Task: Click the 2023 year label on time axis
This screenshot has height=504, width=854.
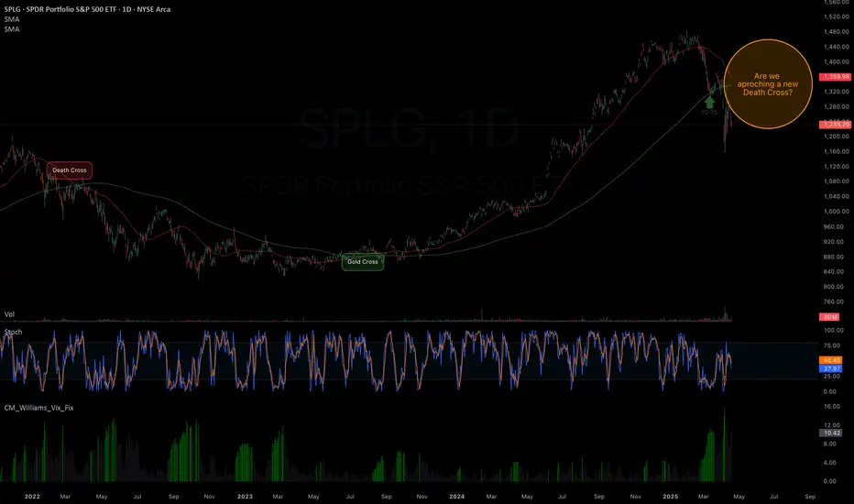Action: pyautogui.click(x=245, y=497)
